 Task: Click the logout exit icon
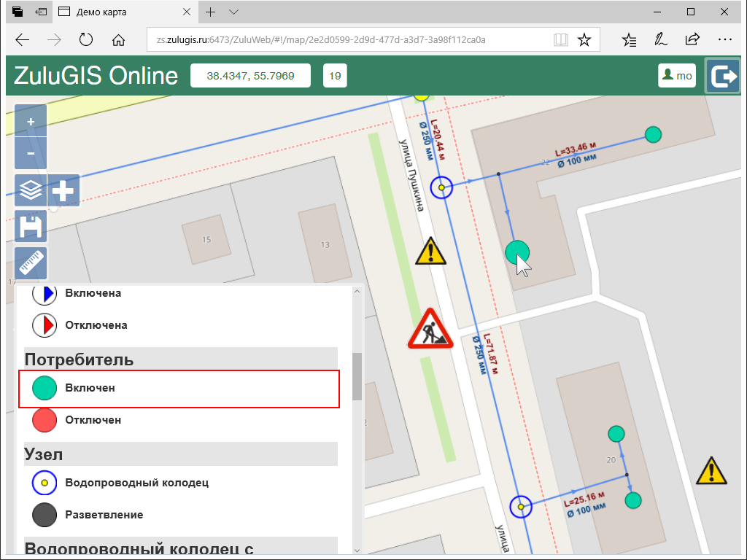click(722, 77)
